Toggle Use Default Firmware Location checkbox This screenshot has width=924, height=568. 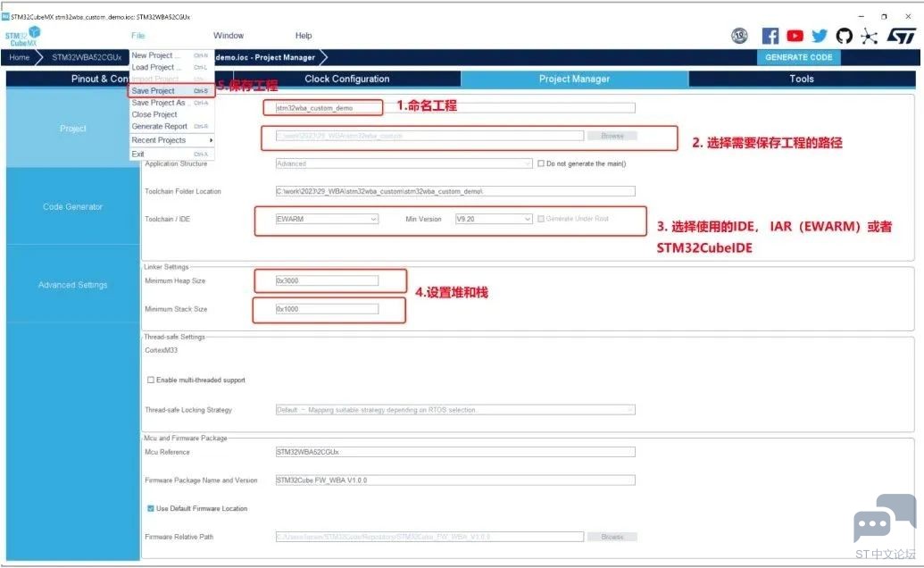click(151, 508)
